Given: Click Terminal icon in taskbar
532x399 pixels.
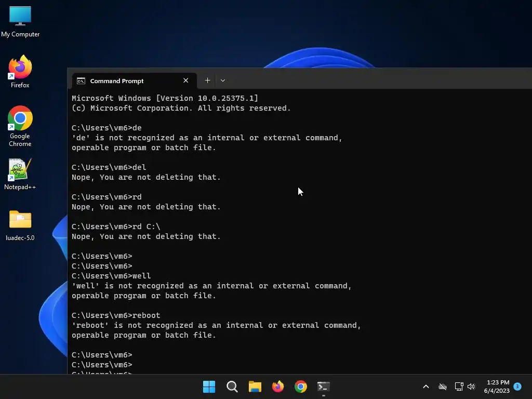Looking at the screenshot, I should tap(324, 387).
